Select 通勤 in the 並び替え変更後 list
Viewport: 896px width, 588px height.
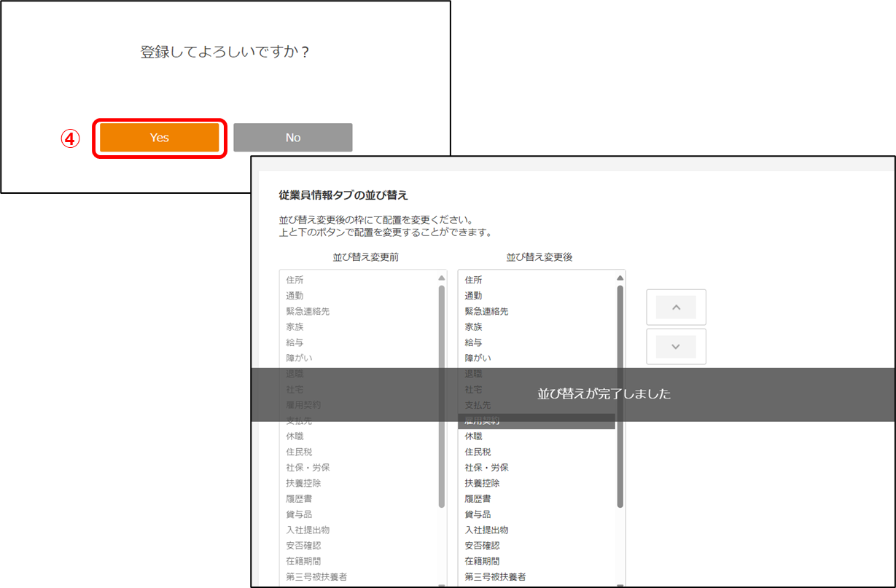(474, 296)
